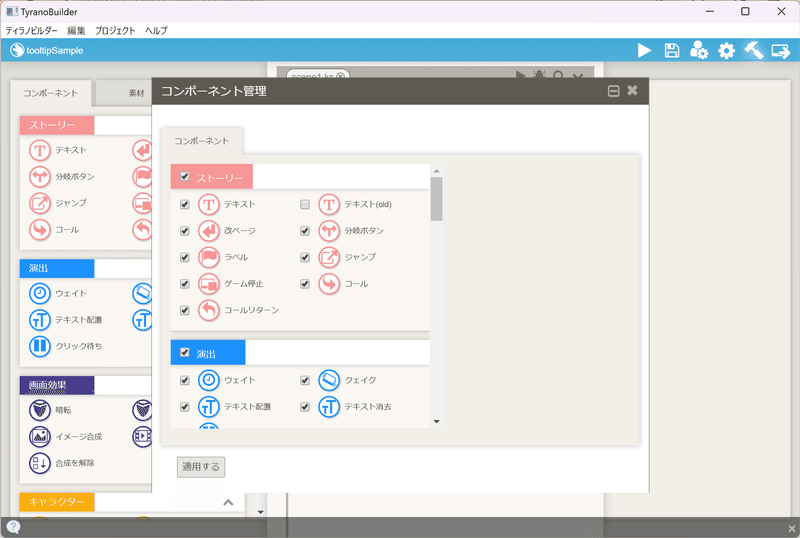
Task: Select ジャンプ component in left panel
Action: click(58, 203)
